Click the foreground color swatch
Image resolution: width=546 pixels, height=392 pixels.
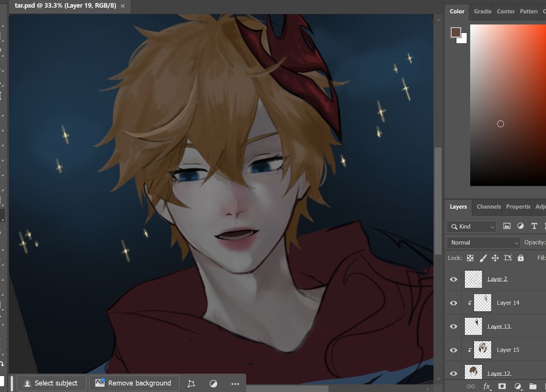455,32
